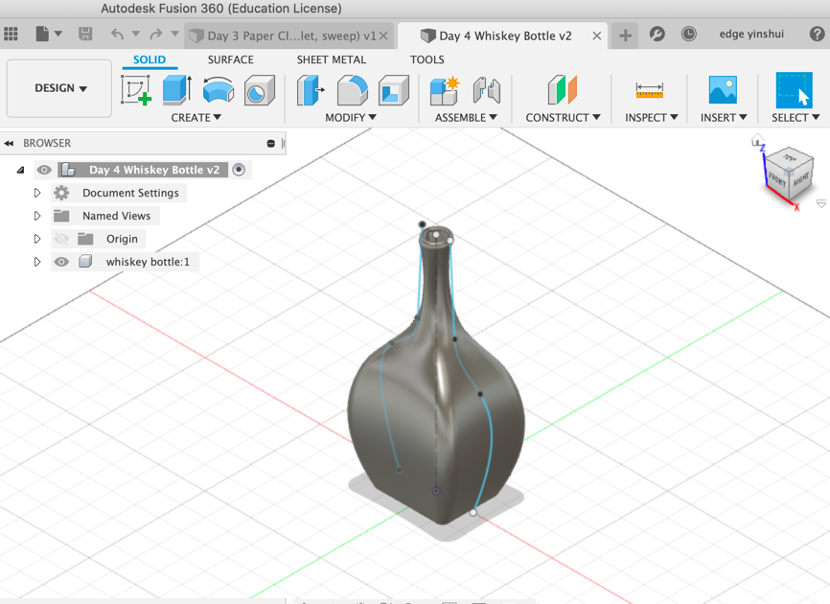Screen dimensions: 830x604
Task: Expand Named Views
Action: pos(37,216)
